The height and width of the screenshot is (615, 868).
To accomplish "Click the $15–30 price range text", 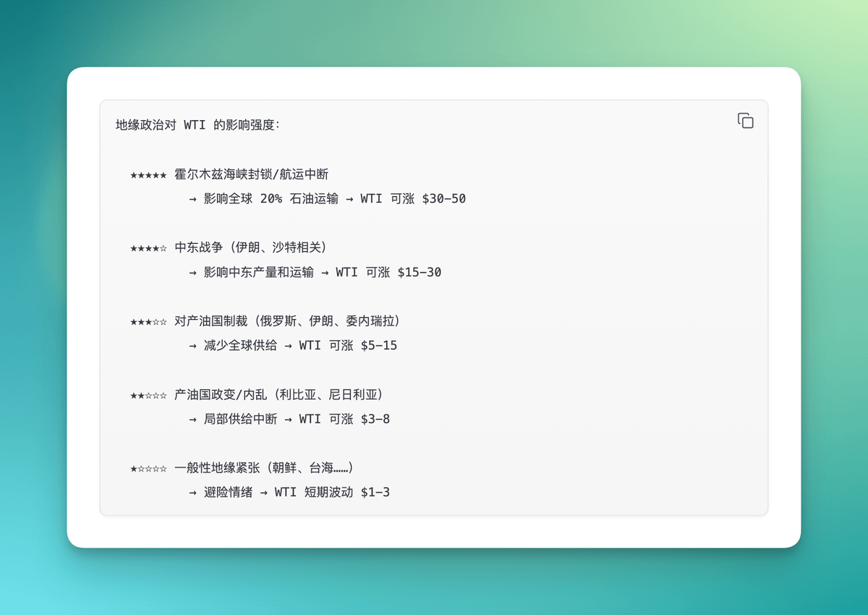I will click(x=419, y=273).
